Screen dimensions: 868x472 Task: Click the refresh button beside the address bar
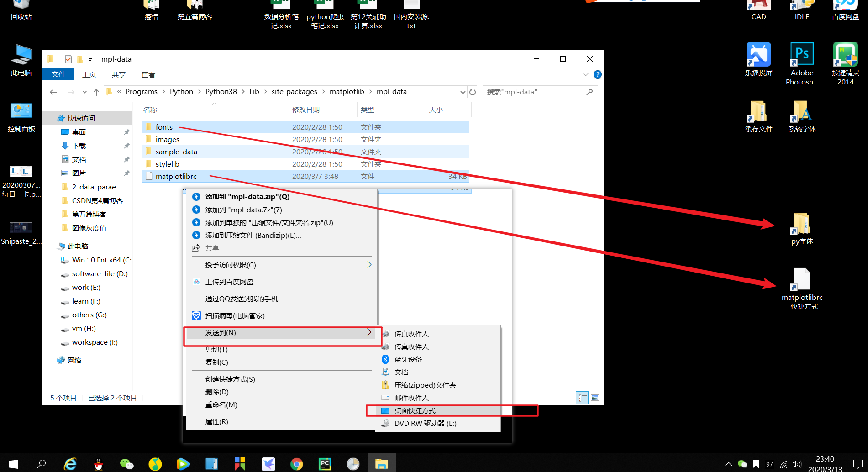(x=473, y=91)
